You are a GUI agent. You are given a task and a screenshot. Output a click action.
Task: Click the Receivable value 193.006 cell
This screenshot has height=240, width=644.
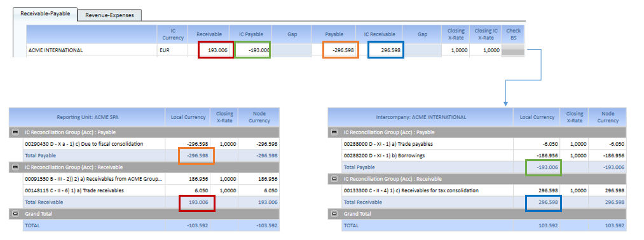216,50
